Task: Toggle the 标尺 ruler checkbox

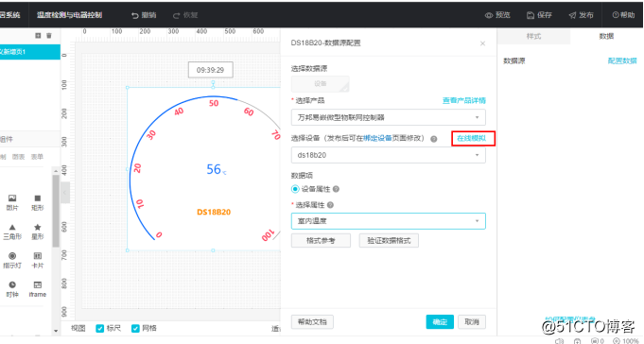Action: [x=99, y=328]
